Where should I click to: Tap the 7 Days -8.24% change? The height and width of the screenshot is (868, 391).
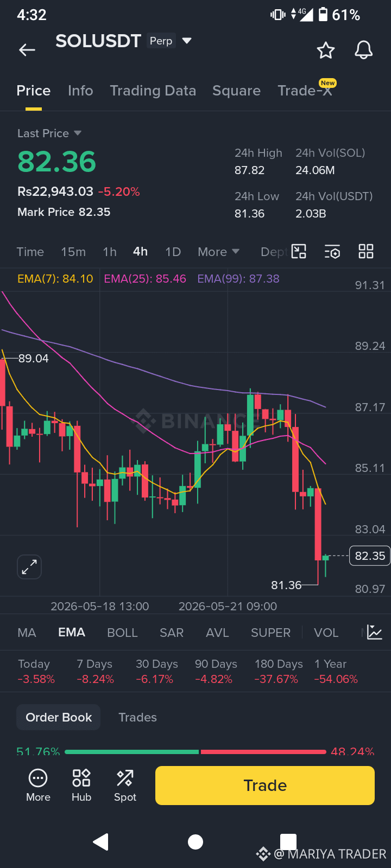point(95,672)
